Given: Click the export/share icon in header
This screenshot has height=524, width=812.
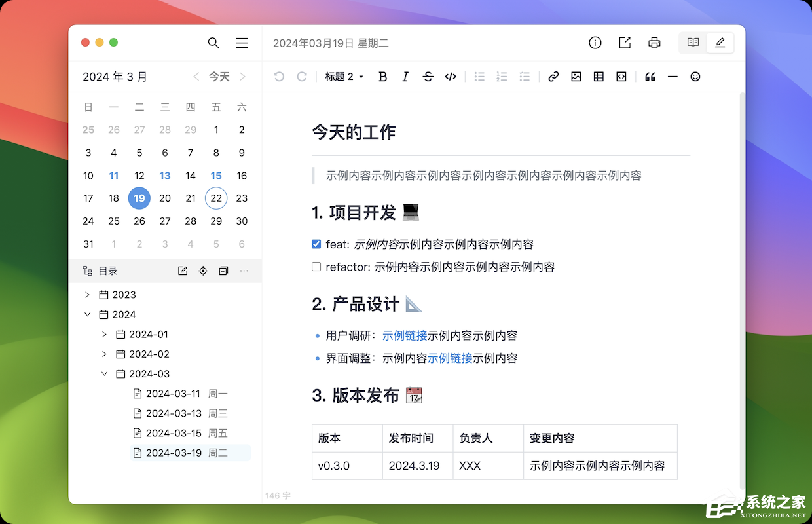Looking at the screenshot, I should [x=625, y=43].
